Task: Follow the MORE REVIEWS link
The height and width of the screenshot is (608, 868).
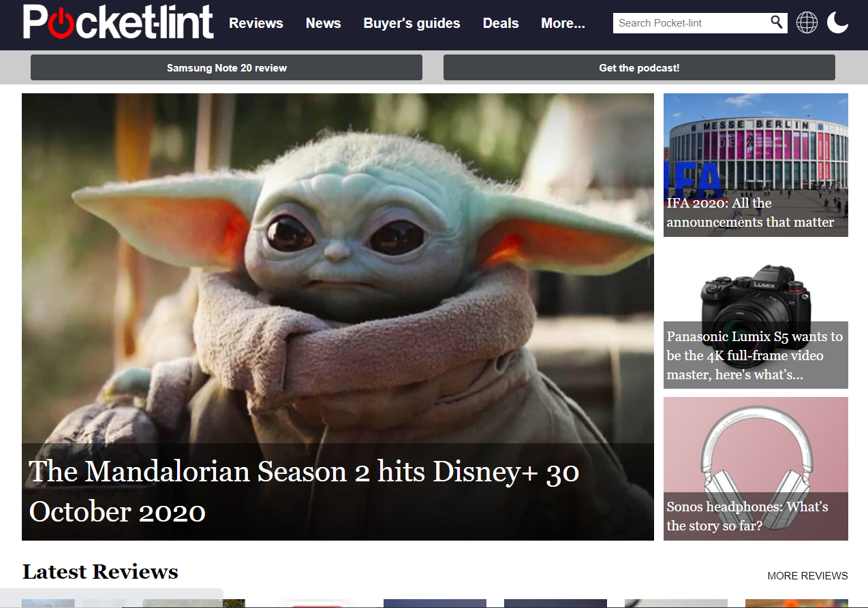Action: 807,576
